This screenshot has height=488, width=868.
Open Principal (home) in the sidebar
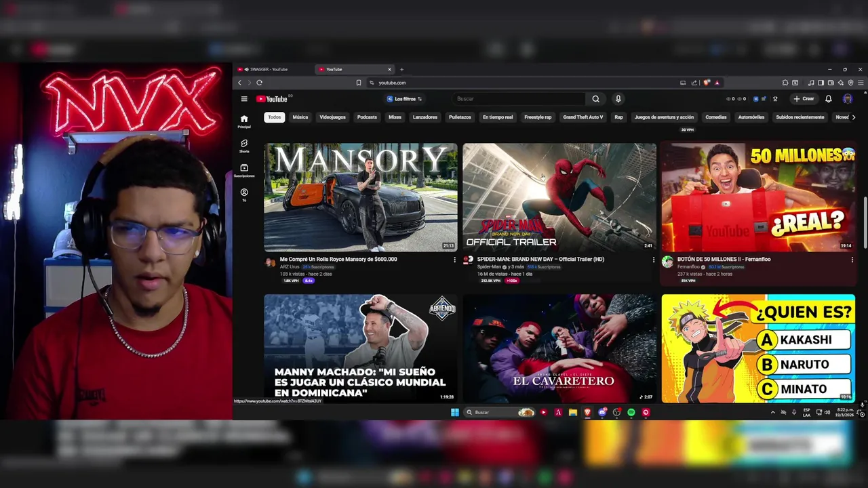click(244, 121)
